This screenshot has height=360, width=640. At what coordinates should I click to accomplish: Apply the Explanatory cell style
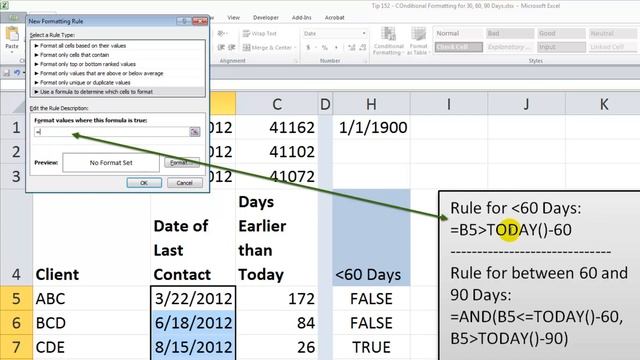click(x=510, y=47)
